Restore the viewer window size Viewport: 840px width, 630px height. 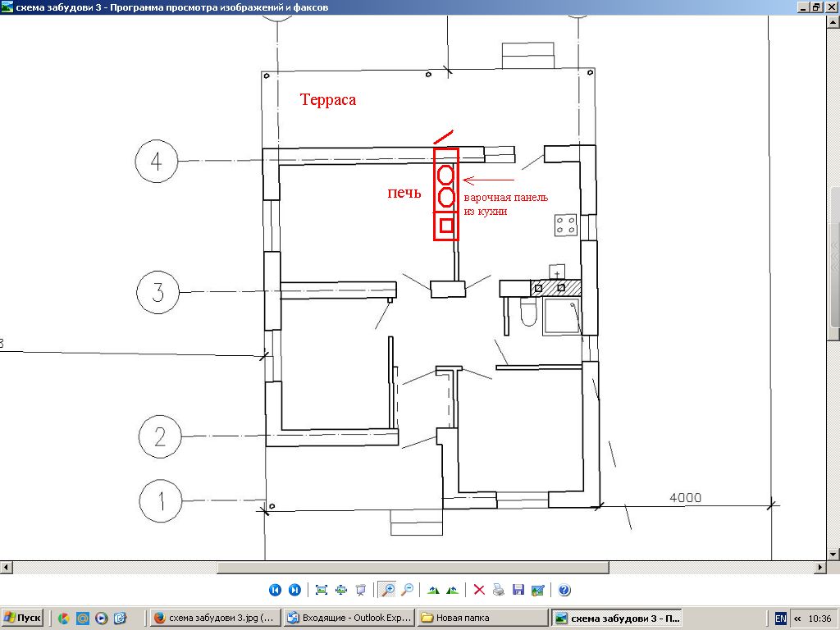816,7
